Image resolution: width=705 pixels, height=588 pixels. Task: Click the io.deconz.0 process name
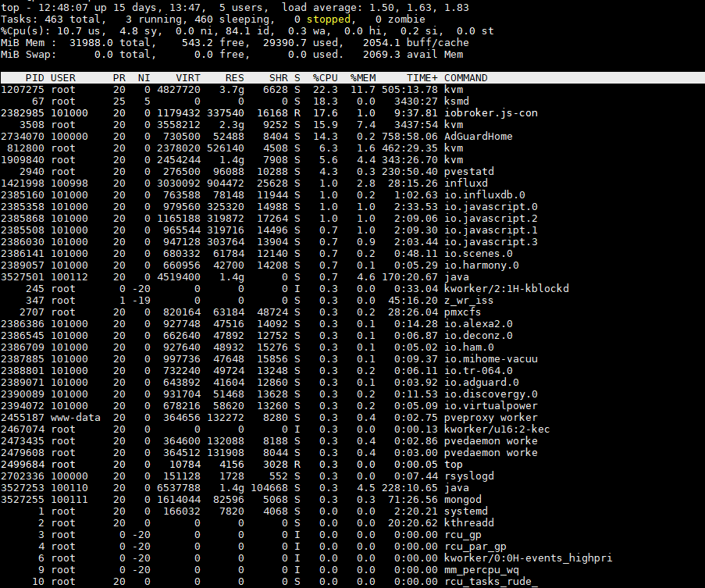479,335
